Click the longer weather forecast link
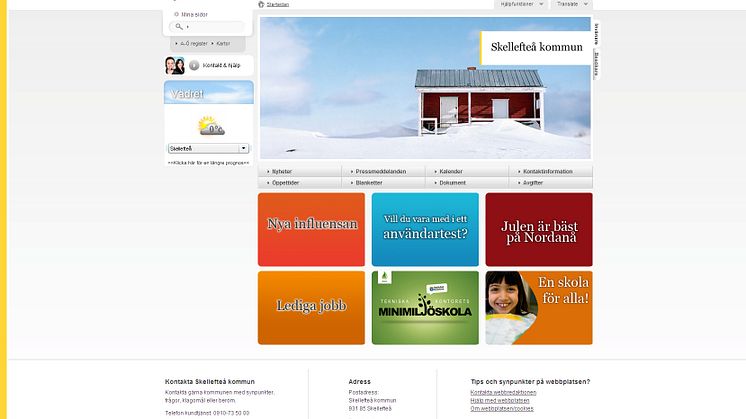The width and height of the screenshot is (746, 419). pyautogui.click(x=208, y=161)
